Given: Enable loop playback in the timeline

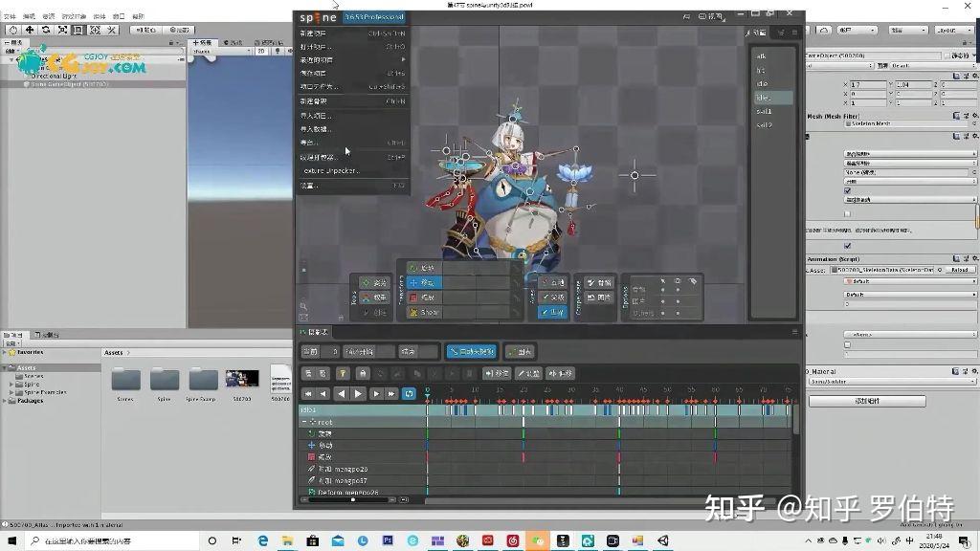Looking at the screenshot, I should (x=408, y=393).
